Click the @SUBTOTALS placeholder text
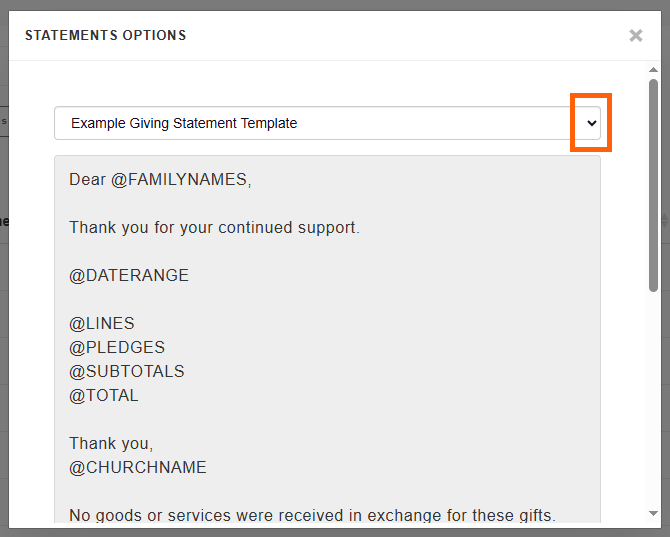Viewport: 670px width, 537px height. 126,372
